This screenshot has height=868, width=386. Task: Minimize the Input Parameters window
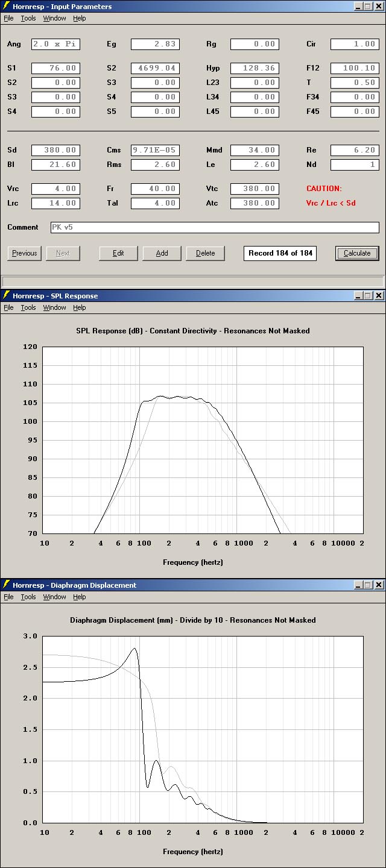[x=358, y=7]
